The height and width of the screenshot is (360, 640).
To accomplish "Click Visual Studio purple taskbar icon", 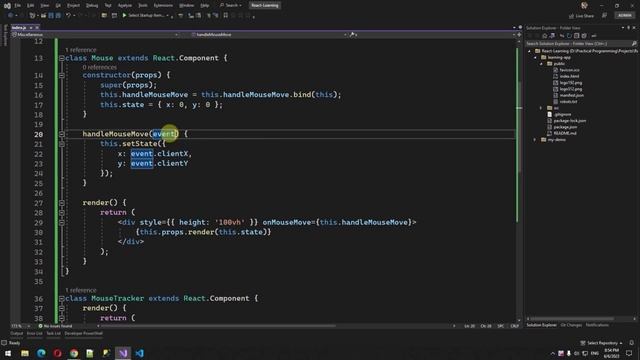I will 123,353.
